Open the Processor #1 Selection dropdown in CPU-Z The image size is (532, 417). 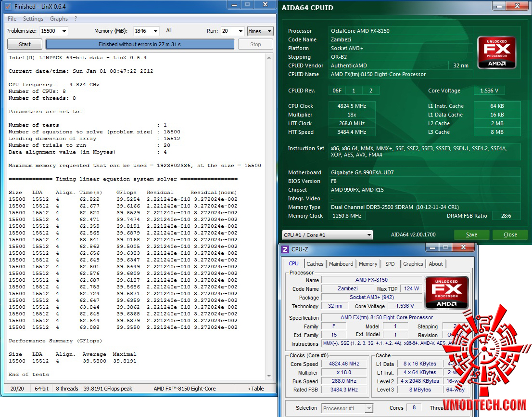pos(369,408)
